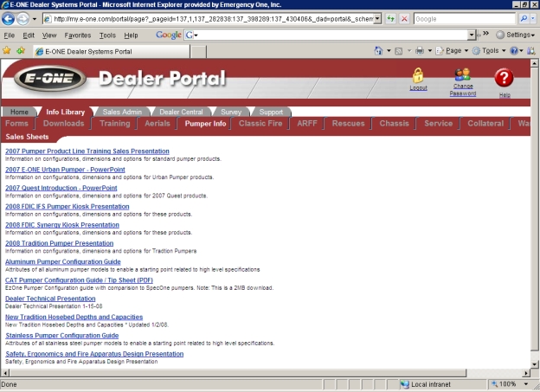
Task: Switch to the Dealer Central tab
Action: tap(181, 112)
